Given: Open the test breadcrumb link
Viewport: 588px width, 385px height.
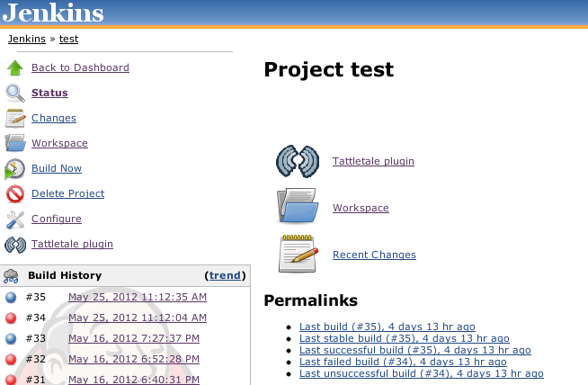Looking at the screenshot, I should click(x=68, y=39).
